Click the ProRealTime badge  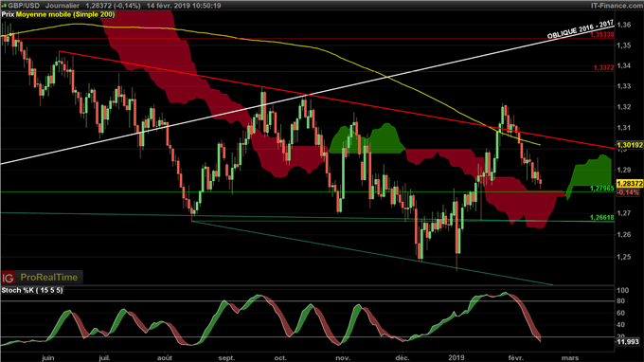click(x=49, y=278)
